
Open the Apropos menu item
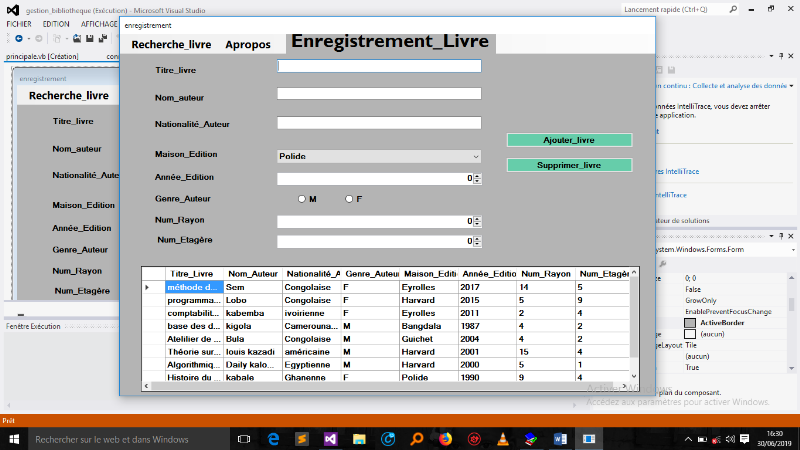click(247, 44)
